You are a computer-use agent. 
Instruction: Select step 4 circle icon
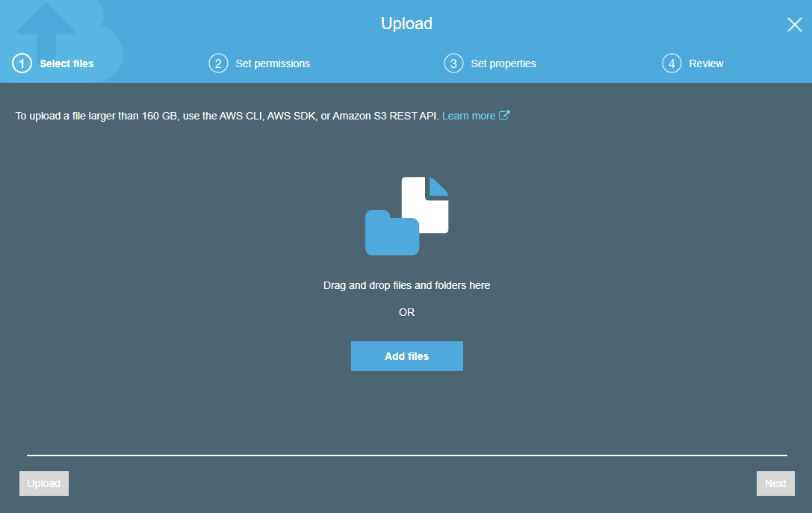pos(672,63)
